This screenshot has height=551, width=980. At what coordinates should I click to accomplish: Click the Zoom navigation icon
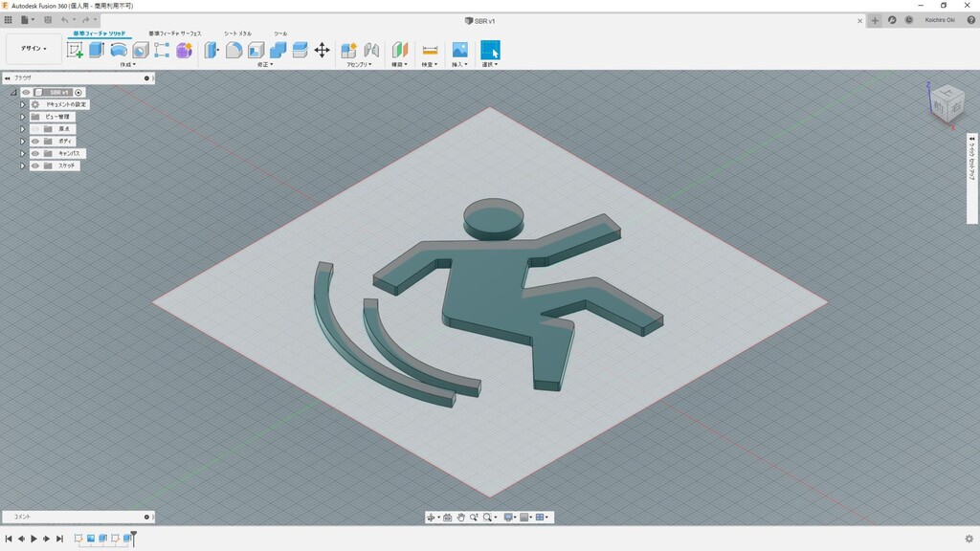coord(474,518)
